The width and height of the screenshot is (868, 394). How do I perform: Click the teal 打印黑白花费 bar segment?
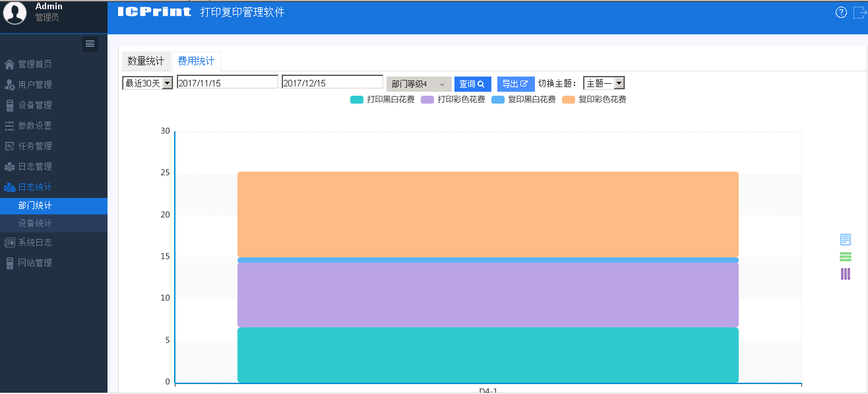(488, 355)
